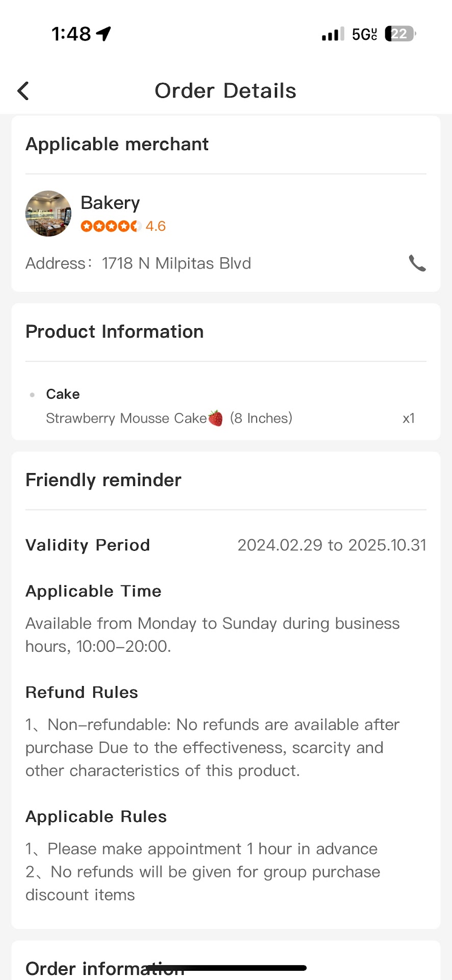Tap the 1718 N Milpitas Blvd address

tap(176, 263)
